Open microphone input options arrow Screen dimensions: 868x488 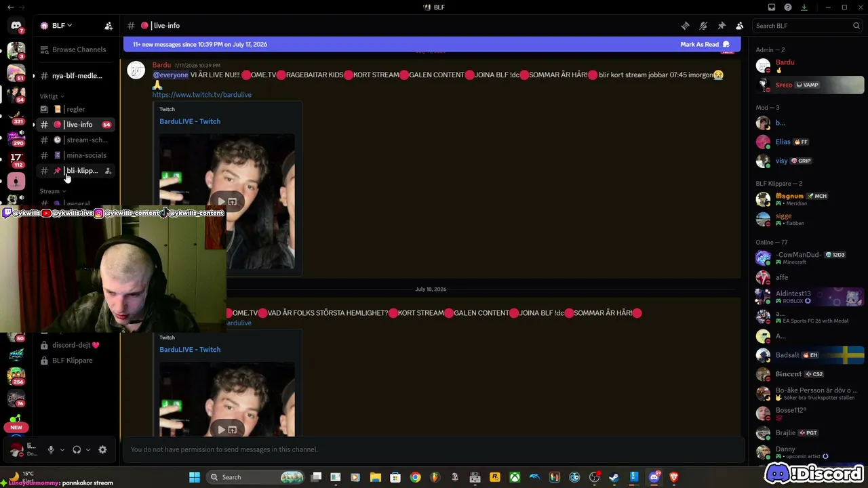62,449
